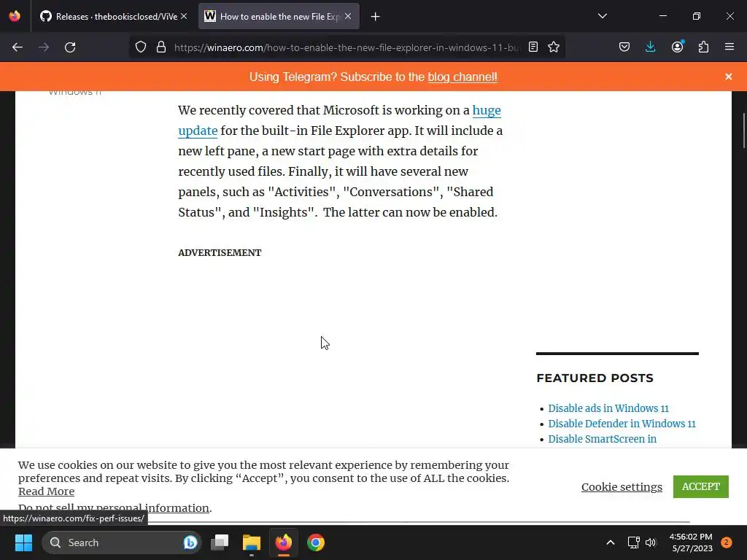This screenshot has height=560, width=747.
Task: Click Do not sell my personal information
Action: coord(113,507)
